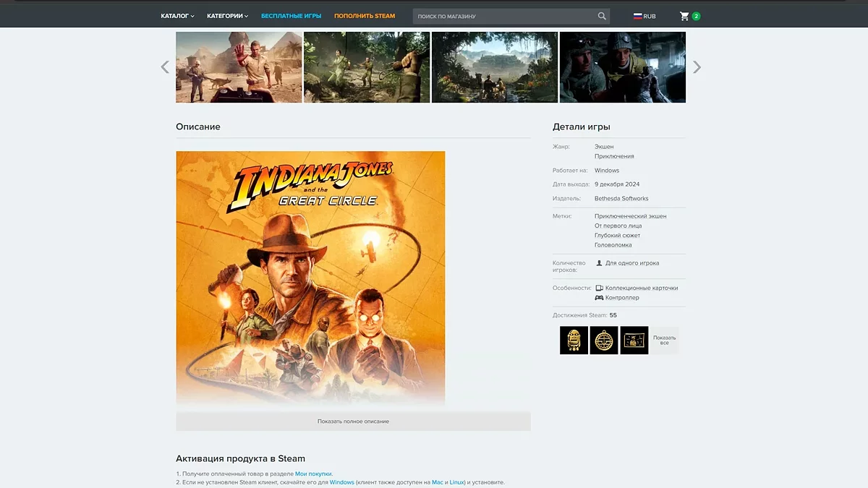Viewport: 868px width, 488px height.
Task: Select the Приключения genre link
Action: pyautogui.click(x=614, y=156)
